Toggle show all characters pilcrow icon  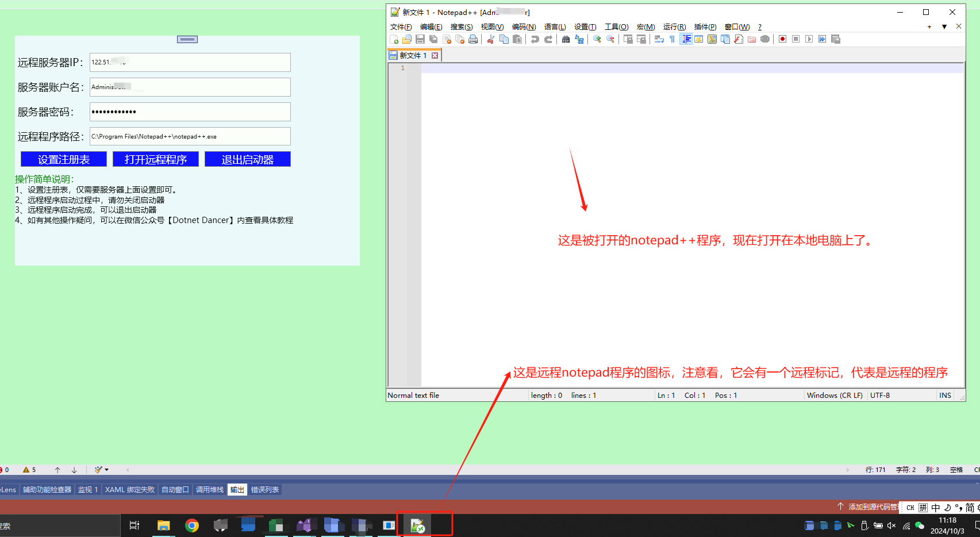click(x=672, y=39)
